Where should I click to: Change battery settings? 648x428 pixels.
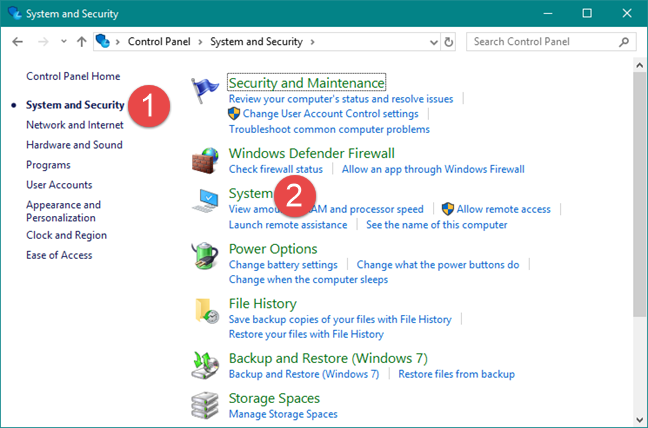[x=283, y=265]
